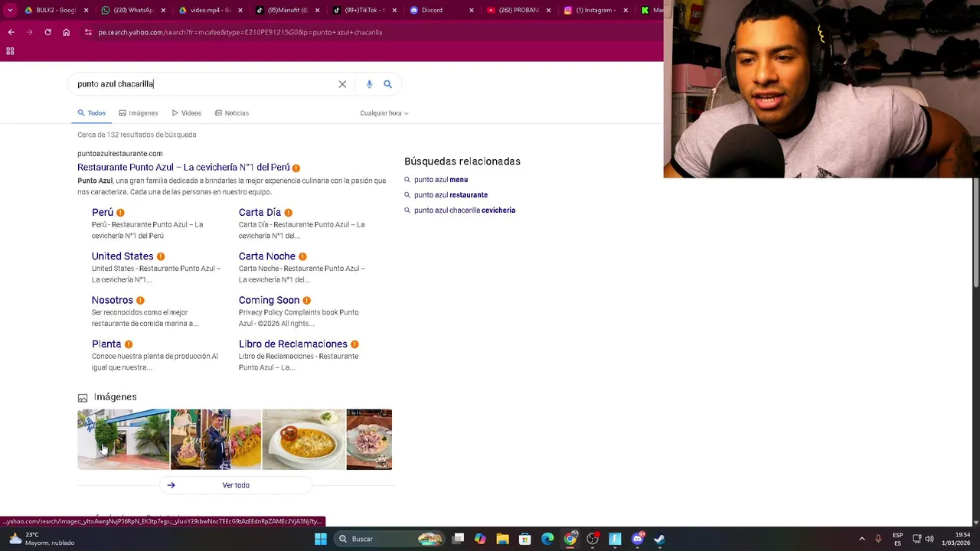Search related punto azul chacarilla cevicheria
980x551 pixels.
tap(465, 210)
